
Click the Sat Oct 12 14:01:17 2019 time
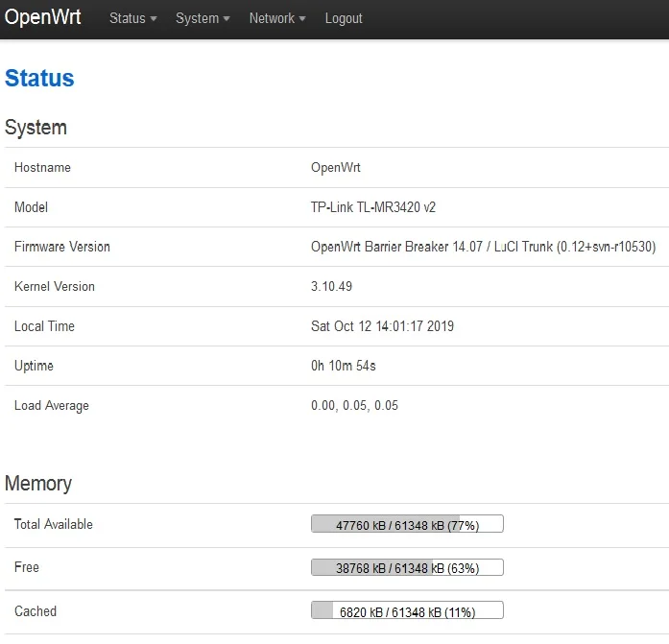pyautogui.click(x=382, y=326)
